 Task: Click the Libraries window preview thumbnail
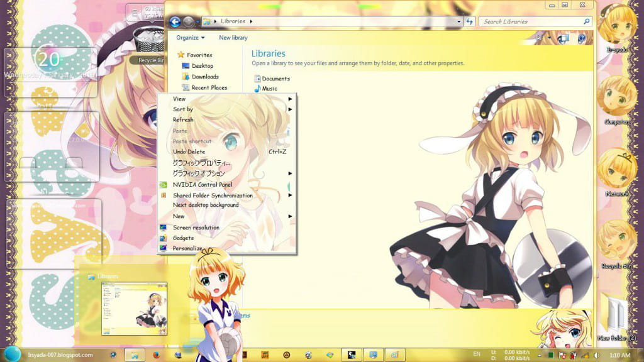coord(135,308)
